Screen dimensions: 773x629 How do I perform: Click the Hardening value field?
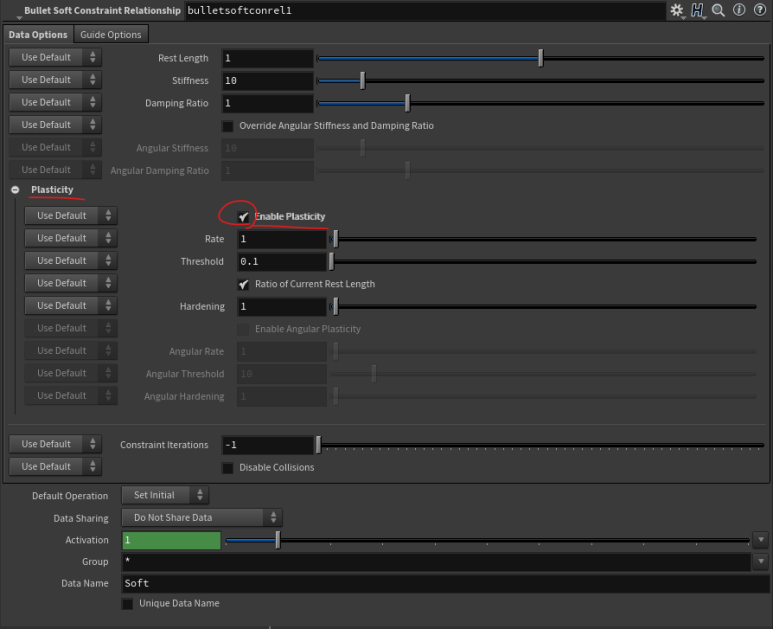point(282,307)
